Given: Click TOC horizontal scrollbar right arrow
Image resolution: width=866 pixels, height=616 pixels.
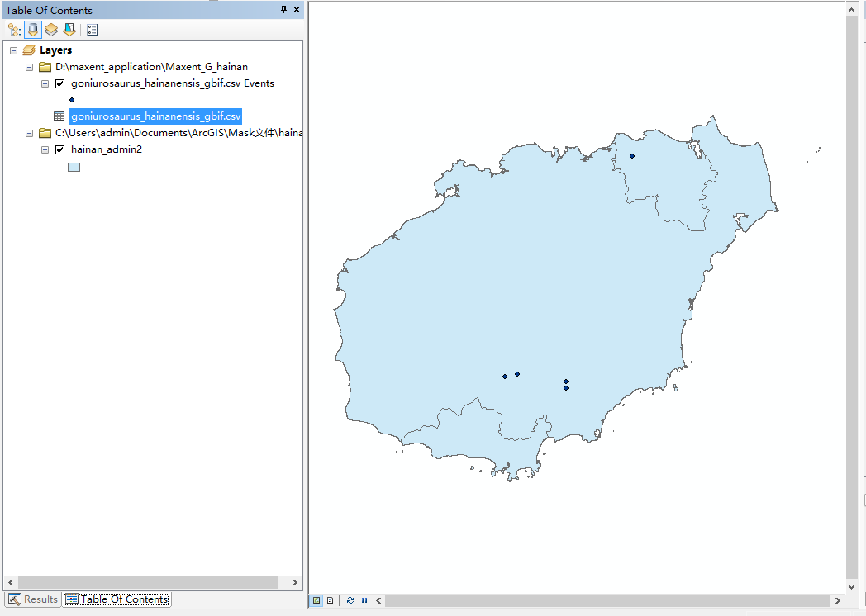Looking at the screenshot, I should [x=295, y=582].
